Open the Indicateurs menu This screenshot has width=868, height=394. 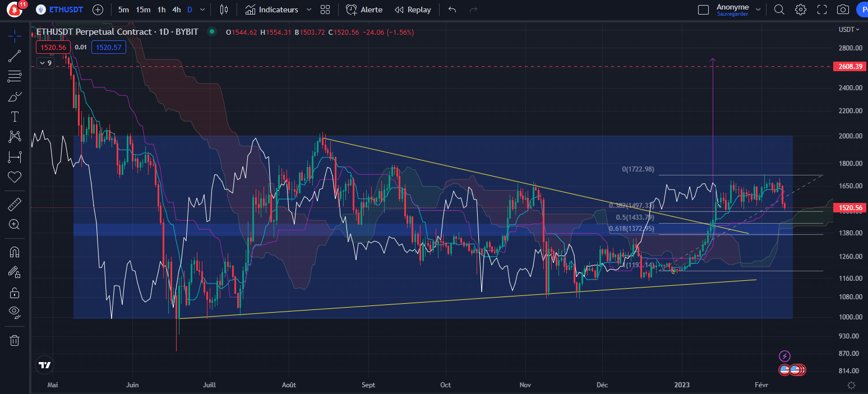click(x=278, y=10)
